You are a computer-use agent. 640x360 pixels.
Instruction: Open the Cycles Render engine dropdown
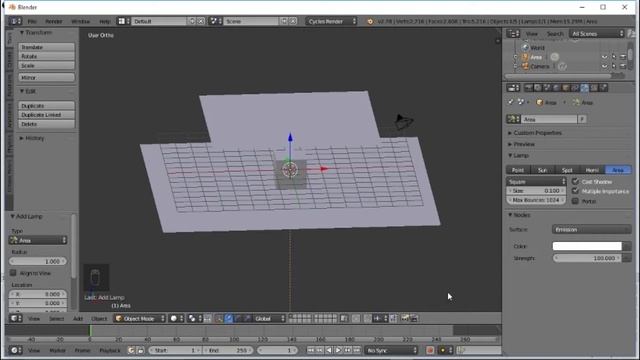pos(331,21)
